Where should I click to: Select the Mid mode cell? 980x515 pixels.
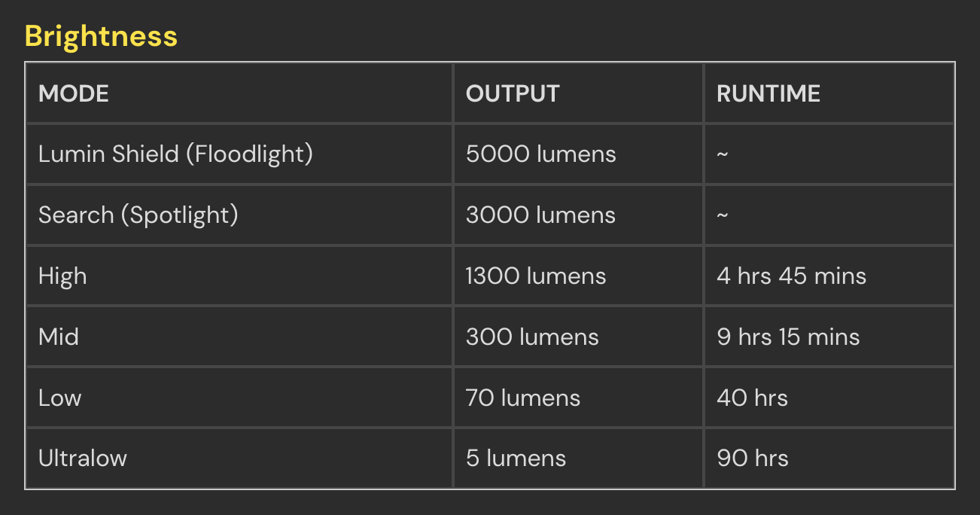(x=239, y=337)
